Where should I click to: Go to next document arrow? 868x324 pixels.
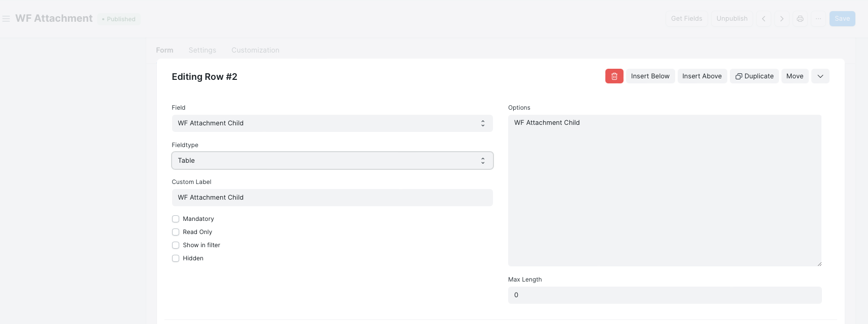pyautogui.click(x=782, y=19)
